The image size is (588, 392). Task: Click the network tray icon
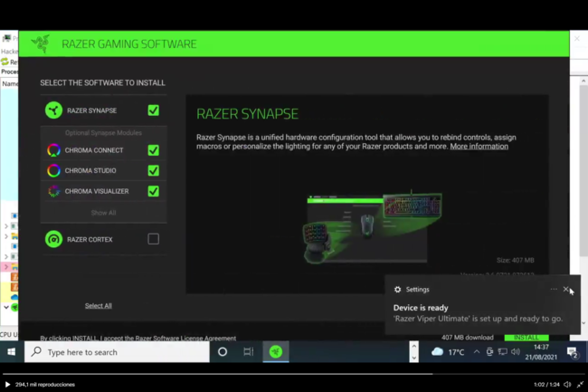502,352
